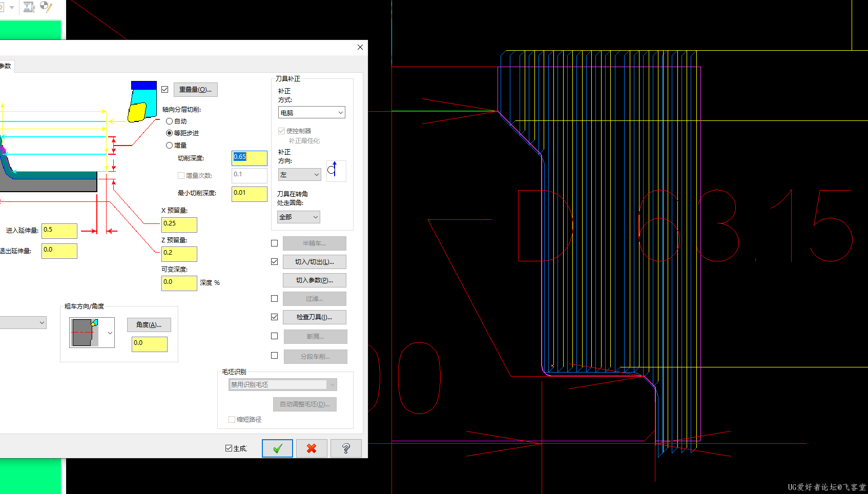Confirm with the green checkmark button
The height and width of the screenshot is (494, 868).
pos(277,448)
